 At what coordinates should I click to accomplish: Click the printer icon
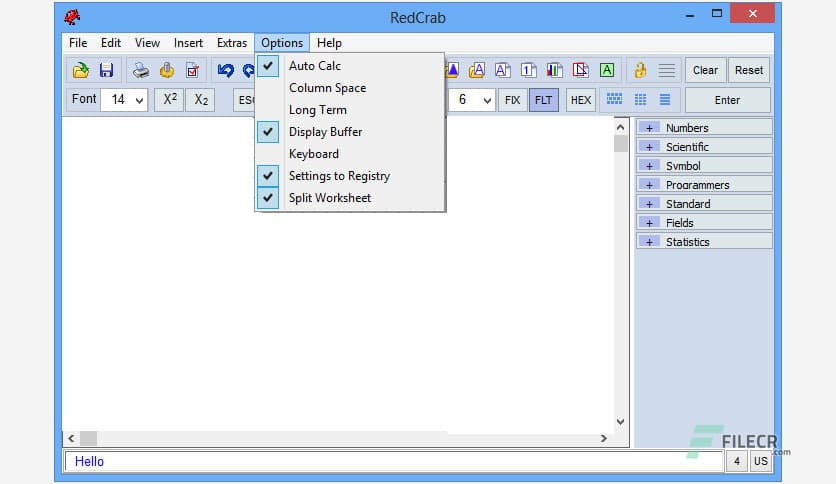(x=141, y=70)
